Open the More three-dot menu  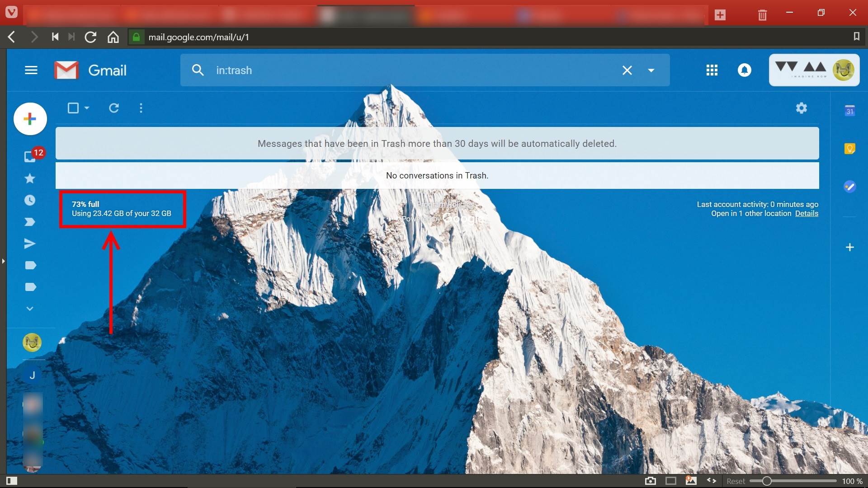click(141, 108)
